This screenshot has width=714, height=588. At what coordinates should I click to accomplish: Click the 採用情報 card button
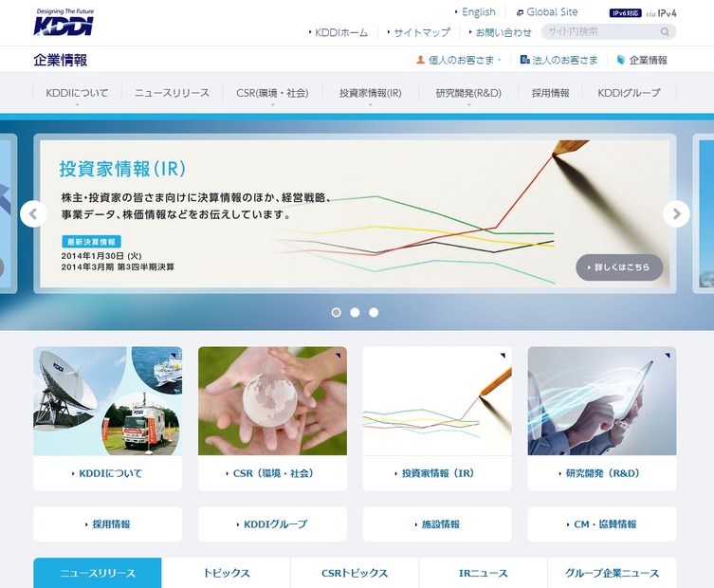click(107, 524)
